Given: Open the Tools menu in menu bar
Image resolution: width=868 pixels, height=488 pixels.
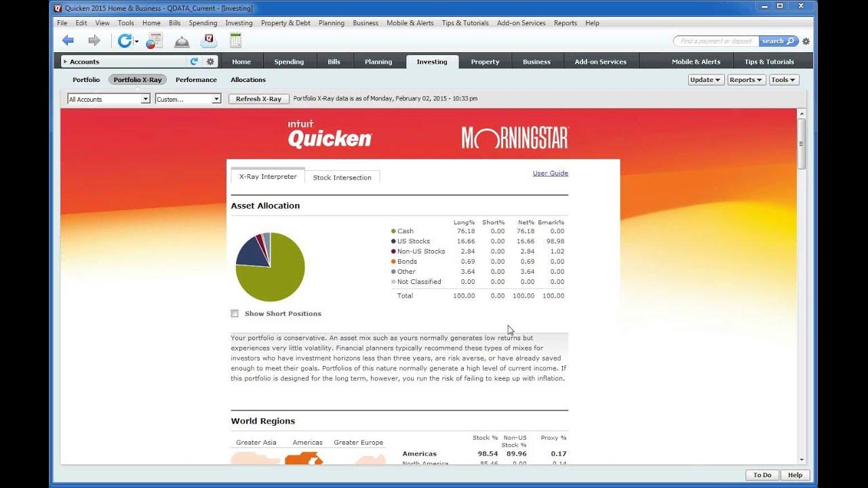Looking at the screenshot, I should 126,23.
